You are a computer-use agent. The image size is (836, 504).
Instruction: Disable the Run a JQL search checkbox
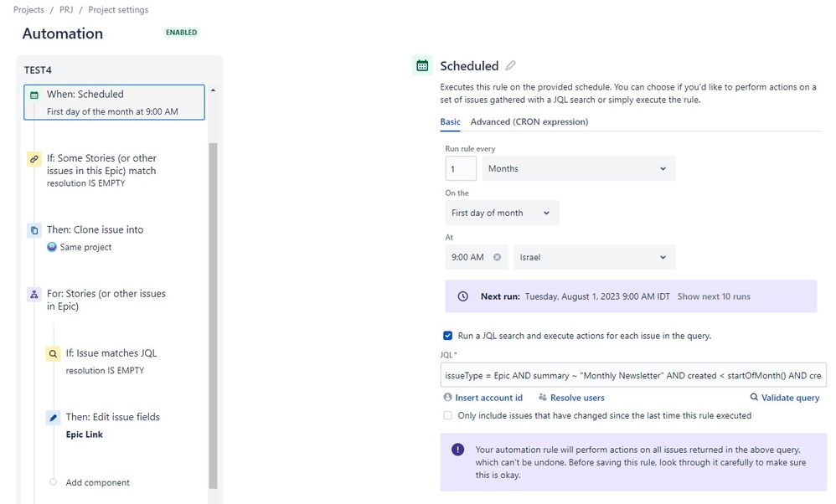click(x=448, y=335)
